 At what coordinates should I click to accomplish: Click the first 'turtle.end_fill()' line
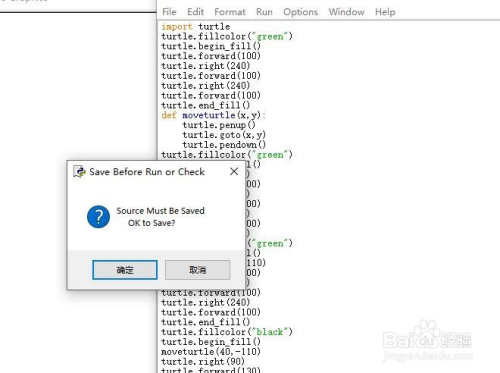206,106
